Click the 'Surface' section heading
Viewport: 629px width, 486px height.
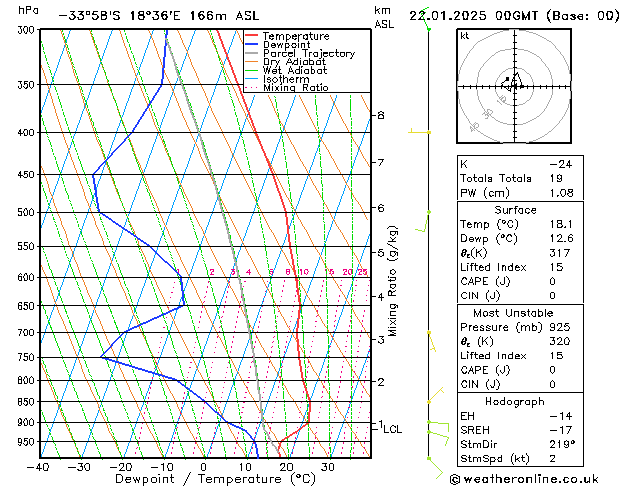tap(515, 210)
